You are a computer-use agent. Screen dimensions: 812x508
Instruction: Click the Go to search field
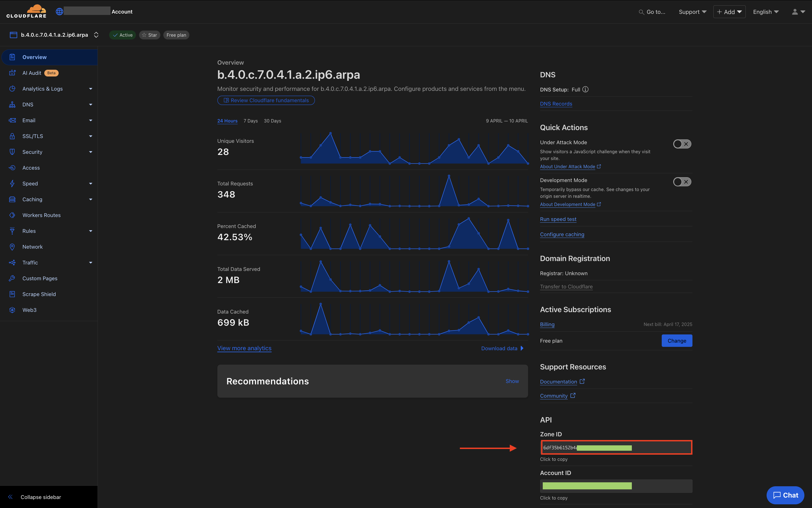pyautogui.click(x=652, y=12)
